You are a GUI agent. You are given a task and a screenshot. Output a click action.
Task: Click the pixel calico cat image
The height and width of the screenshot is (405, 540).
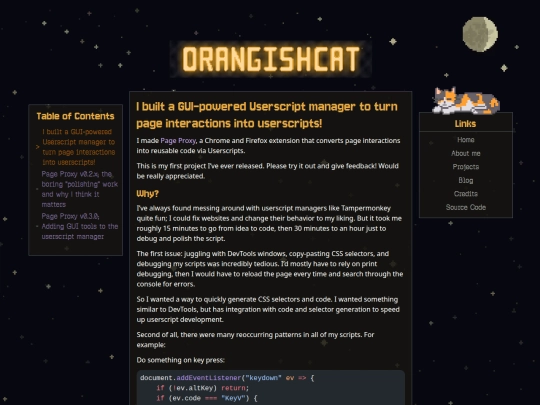point(466,101)
